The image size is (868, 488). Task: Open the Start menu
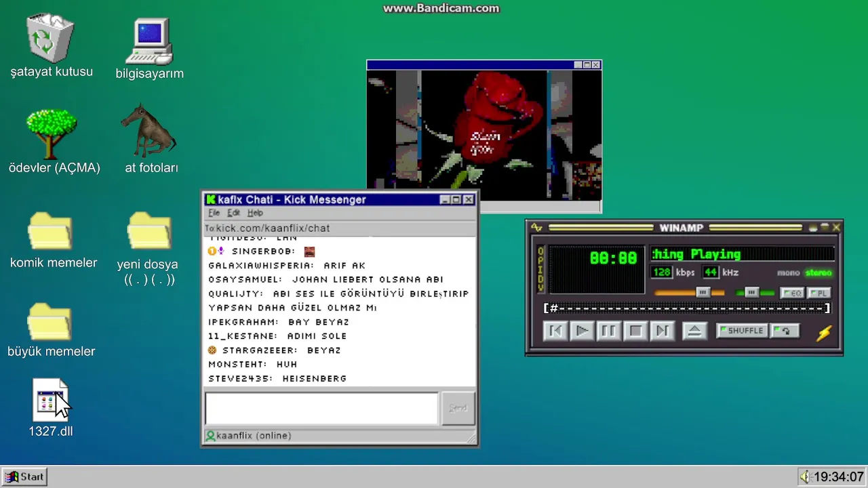click(25, 476)
